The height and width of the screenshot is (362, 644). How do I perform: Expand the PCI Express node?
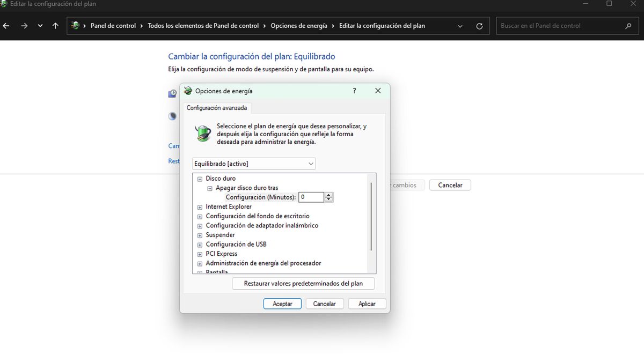click(199, 254)
